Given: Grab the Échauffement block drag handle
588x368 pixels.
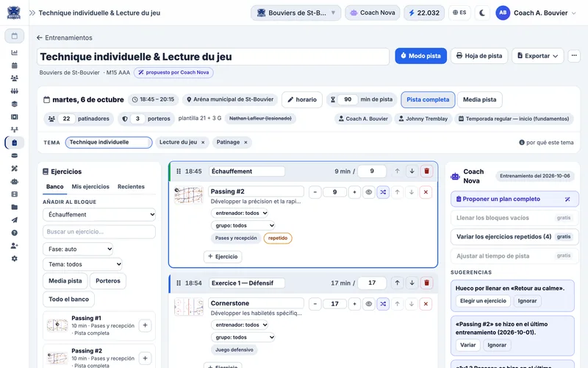Looking at the screenshot, I should tap(179, 171).
